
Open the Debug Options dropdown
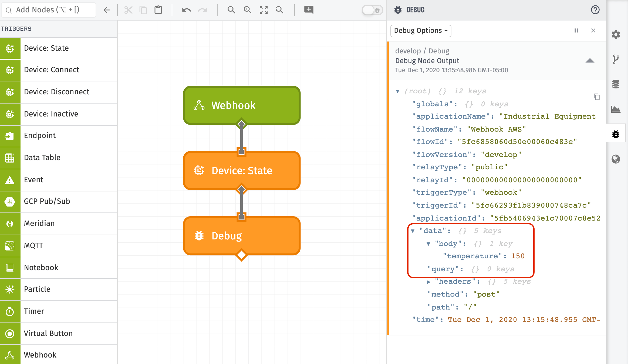coord(421,30)
